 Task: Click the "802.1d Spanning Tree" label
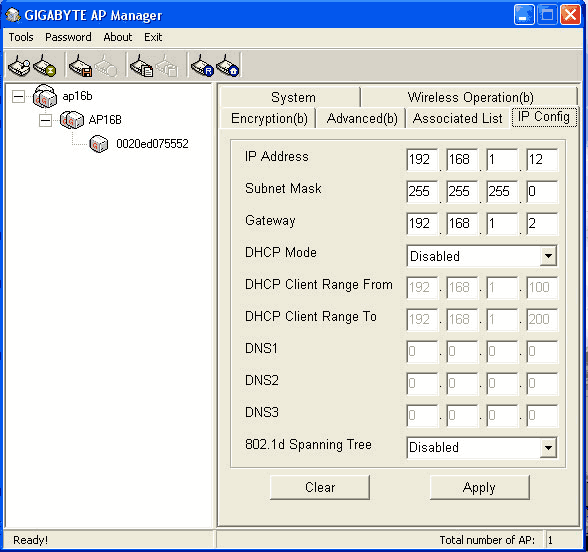pos(308,445)
